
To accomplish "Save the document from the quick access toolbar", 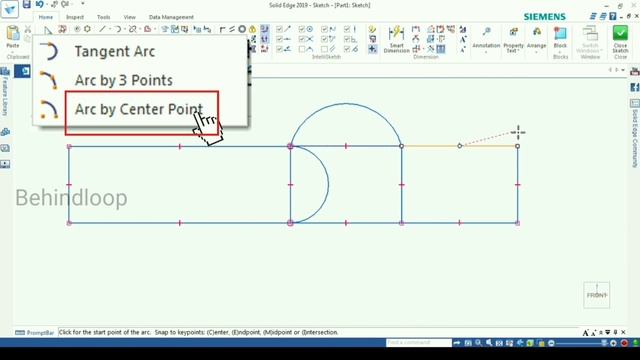I will tap(27, 4).
